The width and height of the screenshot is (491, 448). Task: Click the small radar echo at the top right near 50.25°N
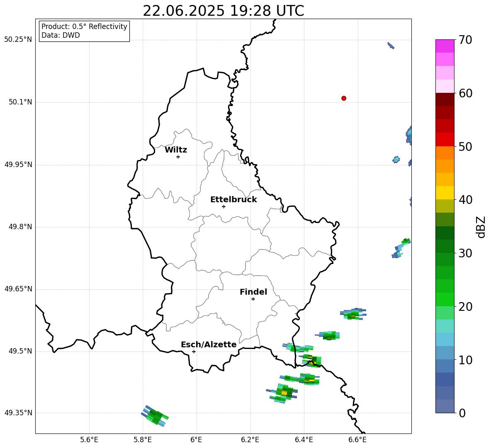pyautogui.click(x=391, y=46)
